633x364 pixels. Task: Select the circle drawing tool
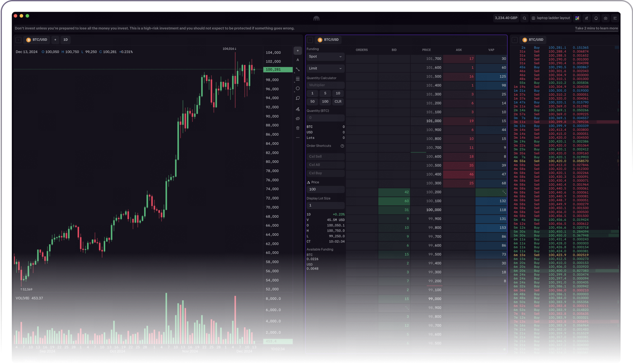click(298, 88)
